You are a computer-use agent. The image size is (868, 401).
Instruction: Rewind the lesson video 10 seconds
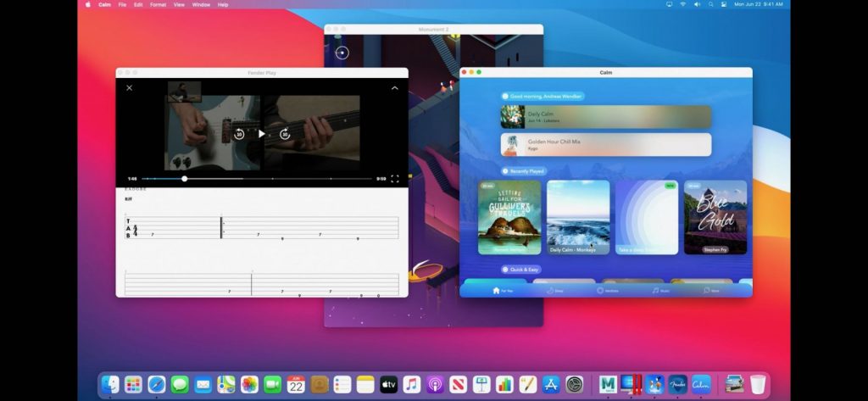(x=239, y=134)
